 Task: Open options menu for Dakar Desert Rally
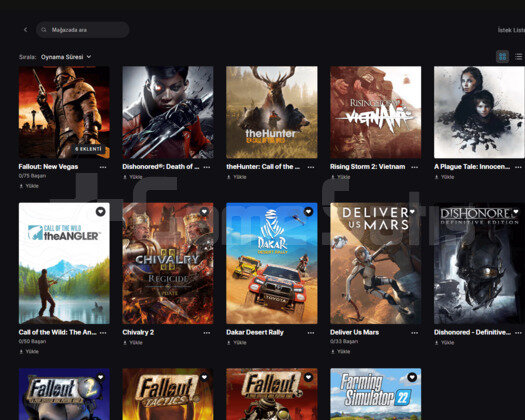[311, 333]
